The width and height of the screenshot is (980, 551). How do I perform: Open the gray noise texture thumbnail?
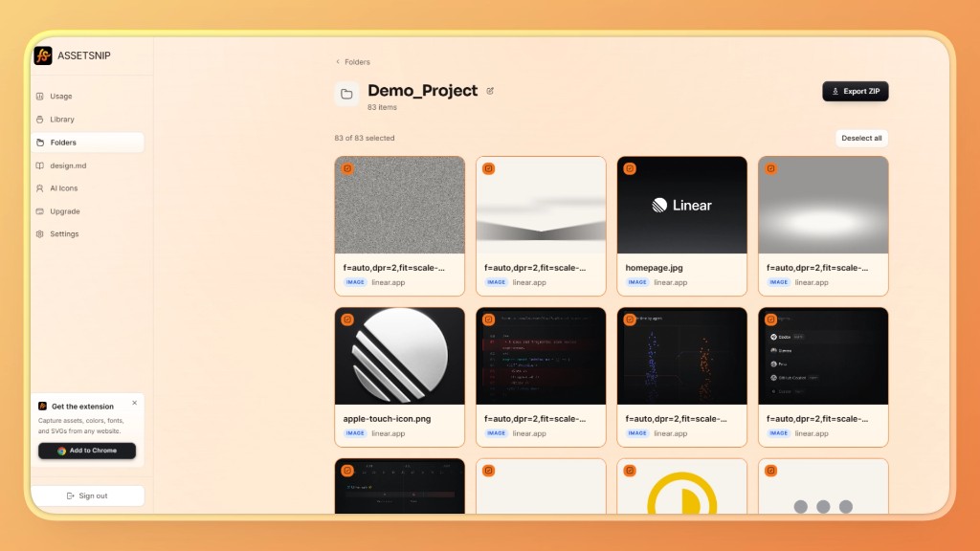pos(400,205)
